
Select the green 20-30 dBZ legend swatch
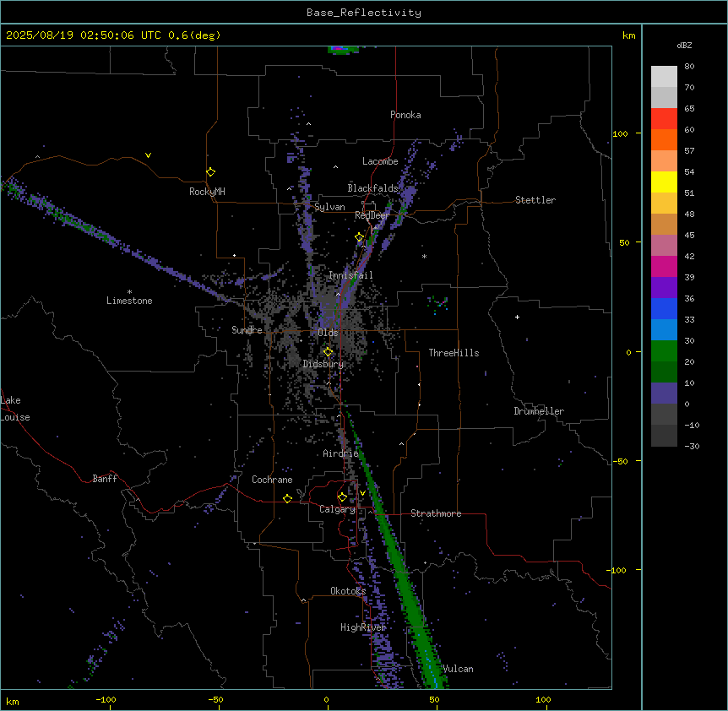(664, 351)
